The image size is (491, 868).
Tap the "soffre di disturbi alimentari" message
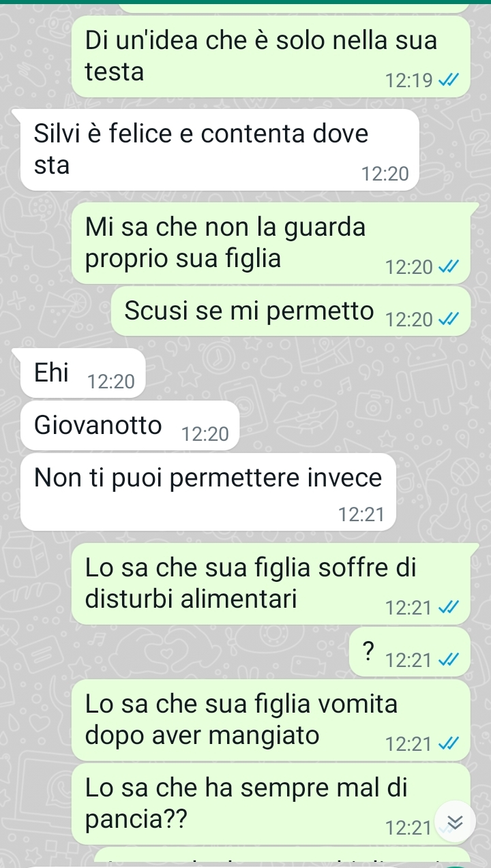click(271, 585)
